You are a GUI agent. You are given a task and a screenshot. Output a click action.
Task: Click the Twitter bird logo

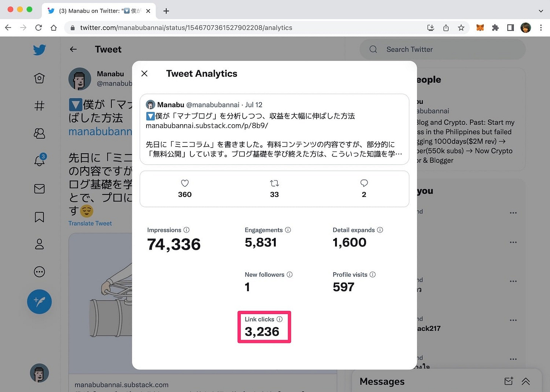39,50
